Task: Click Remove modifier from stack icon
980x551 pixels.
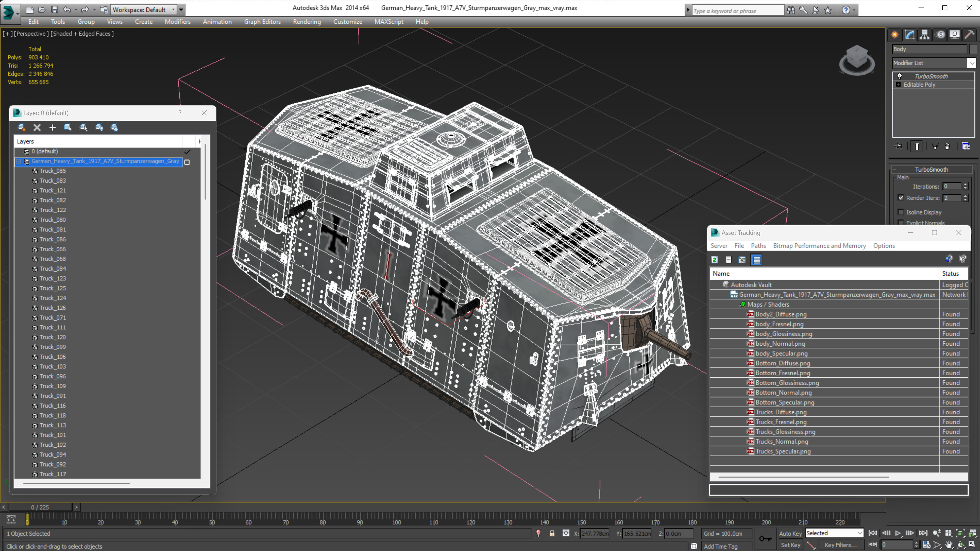Action: point(947,146)
